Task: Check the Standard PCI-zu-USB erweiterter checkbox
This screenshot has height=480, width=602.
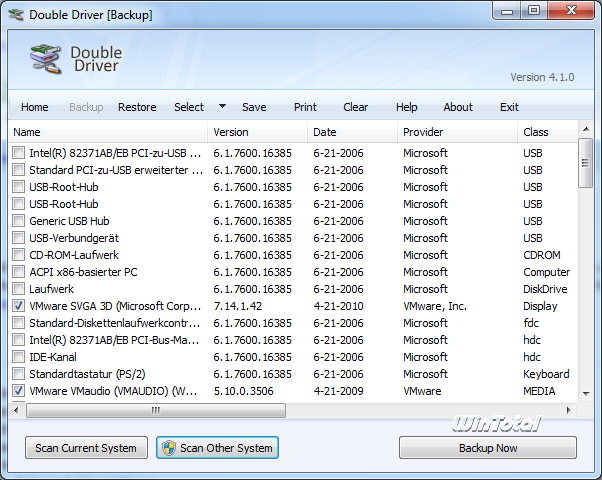Action: [18, 170]
